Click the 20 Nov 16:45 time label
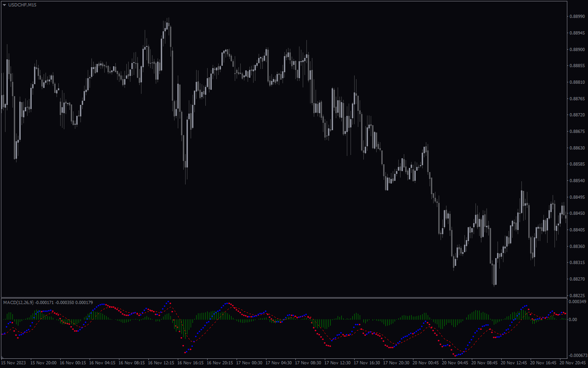Screen dimensions: 588x368 (543, 363)
